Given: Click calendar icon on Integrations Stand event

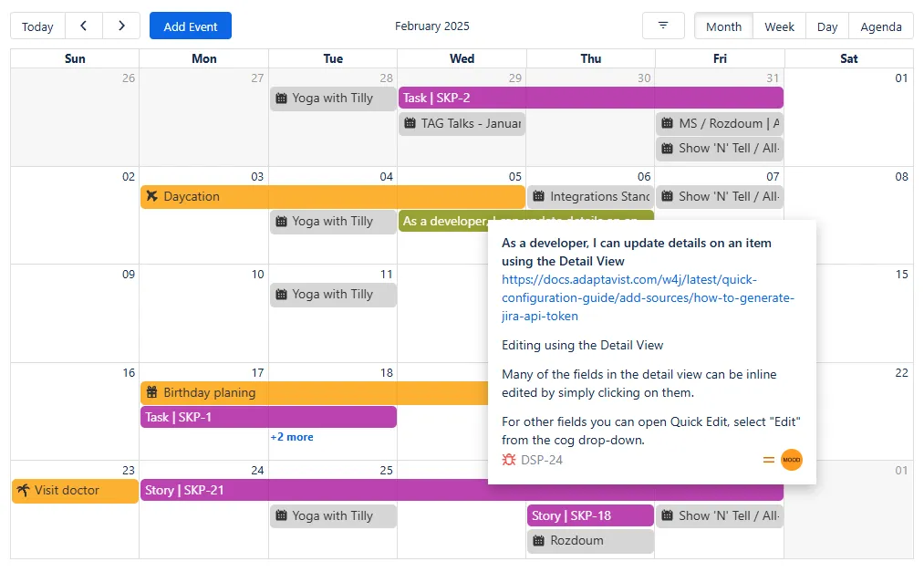Looking at the screenshot, I should [x=538, y=196].
